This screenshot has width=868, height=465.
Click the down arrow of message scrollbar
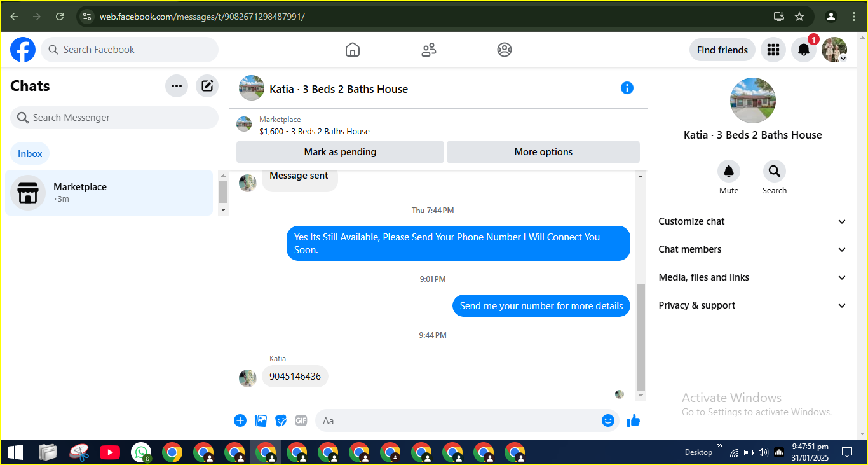641,396
